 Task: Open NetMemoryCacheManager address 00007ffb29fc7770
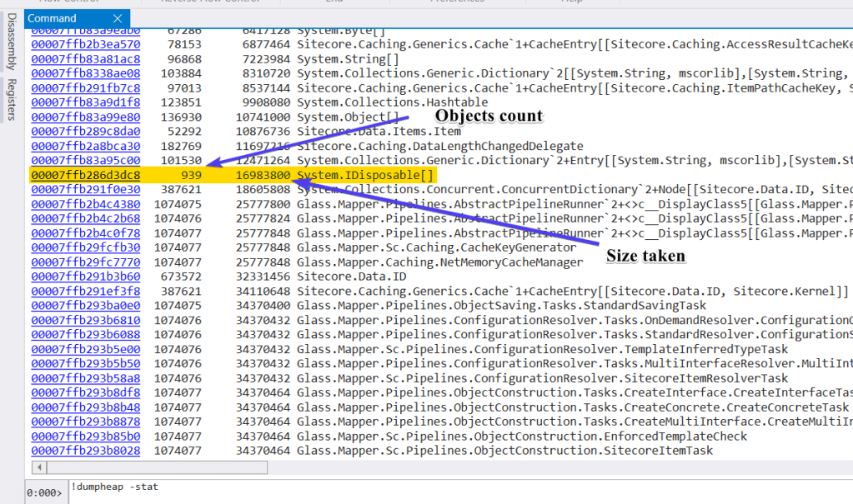coord(85,262)
